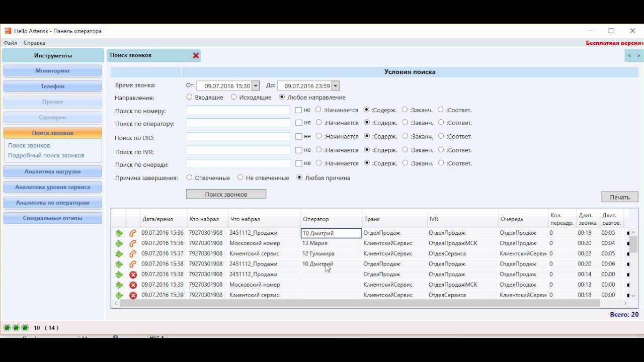This screenshot has width=644, height=362.
Task: Click the Печать button
Action: 620,197
